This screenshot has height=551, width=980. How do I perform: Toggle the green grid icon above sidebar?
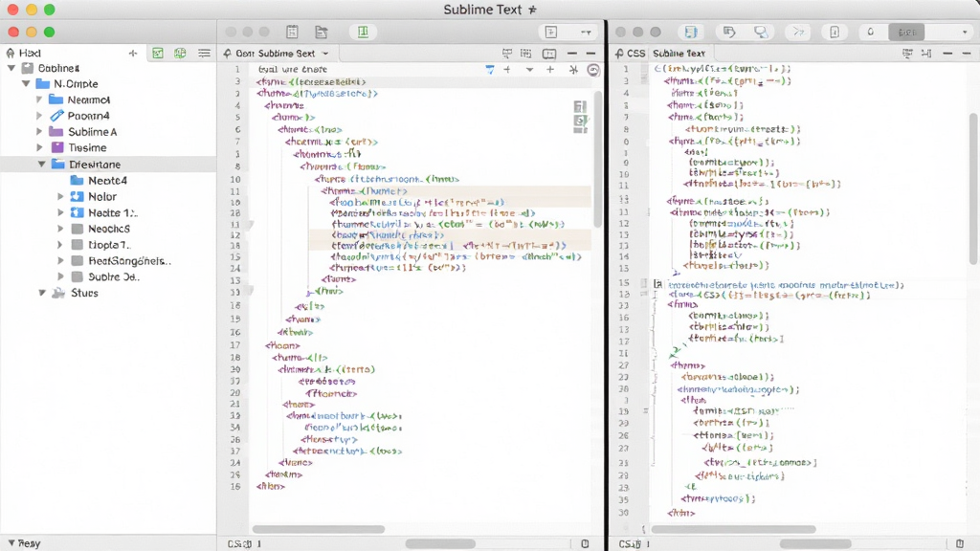180,54
